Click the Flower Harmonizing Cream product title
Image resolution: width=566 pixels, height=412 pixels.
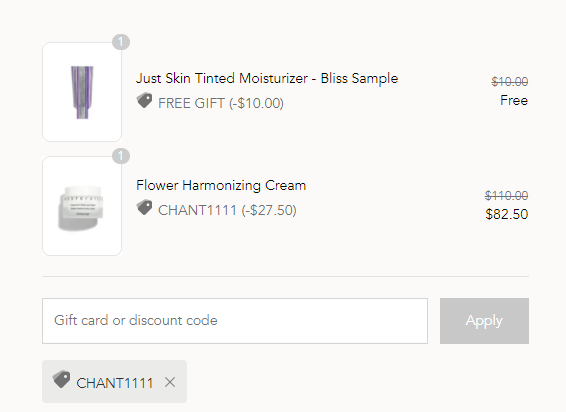221,185
